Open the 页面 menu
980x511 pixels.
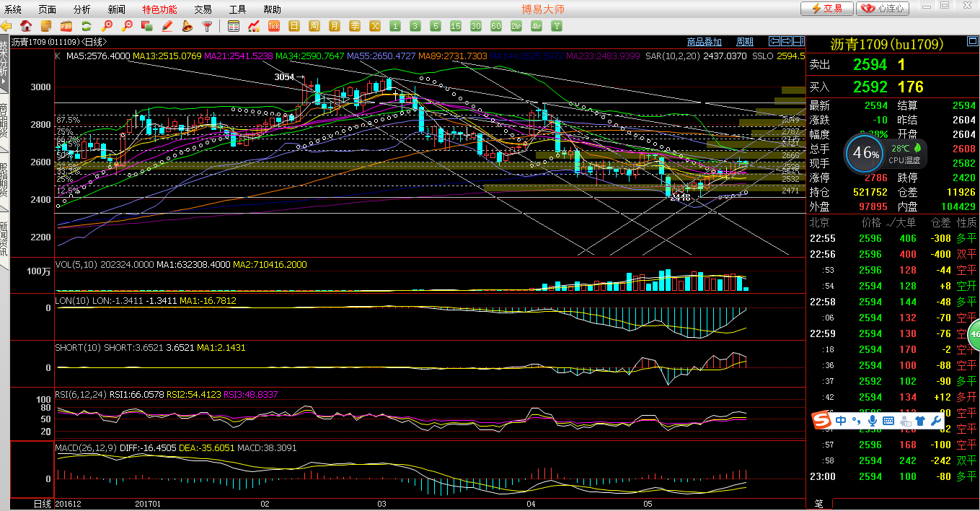coord(48,9)
